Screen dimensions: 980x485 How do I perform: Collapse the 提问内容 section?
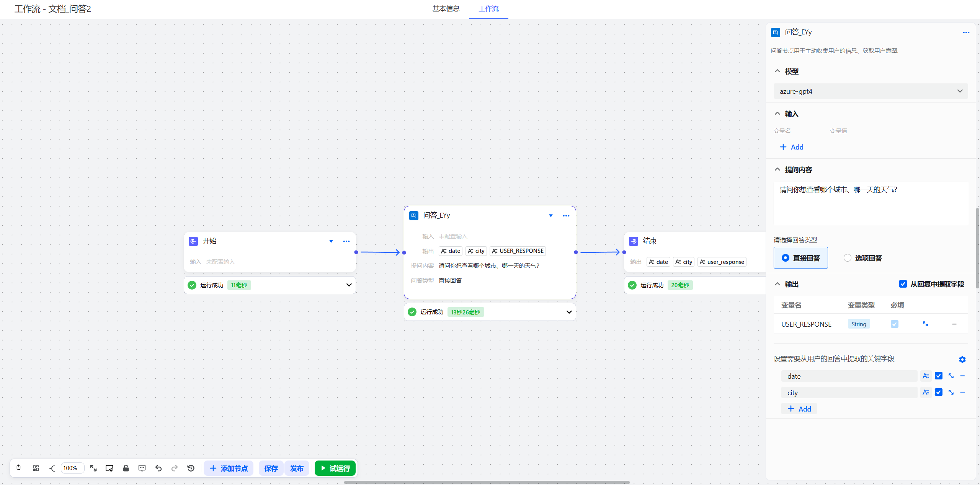pos(777,169)
